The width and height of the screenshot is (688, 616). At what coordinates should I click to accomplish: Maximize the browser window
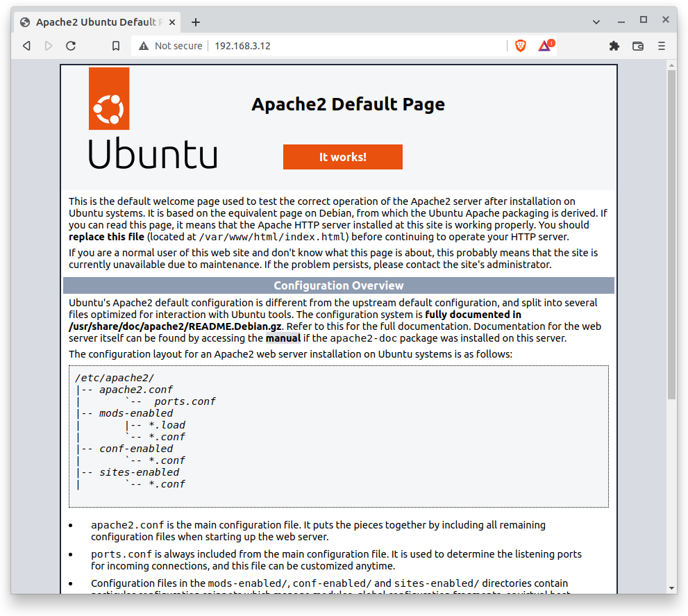pos(644,19)
